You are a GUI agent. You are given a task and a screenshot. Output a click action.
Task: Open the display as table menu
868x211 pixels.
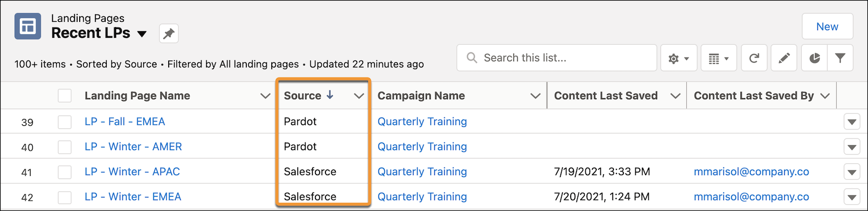pos(719,58)
